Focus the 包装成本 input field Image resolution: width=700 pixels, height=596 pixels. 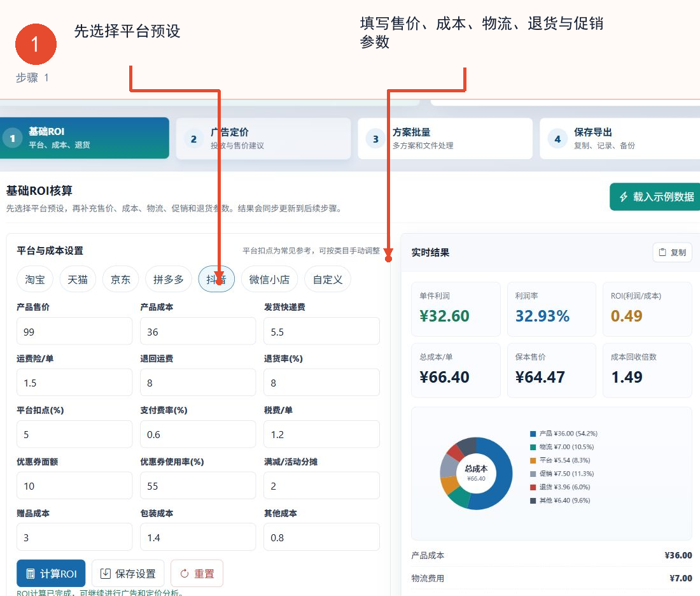tap(198, 537)
